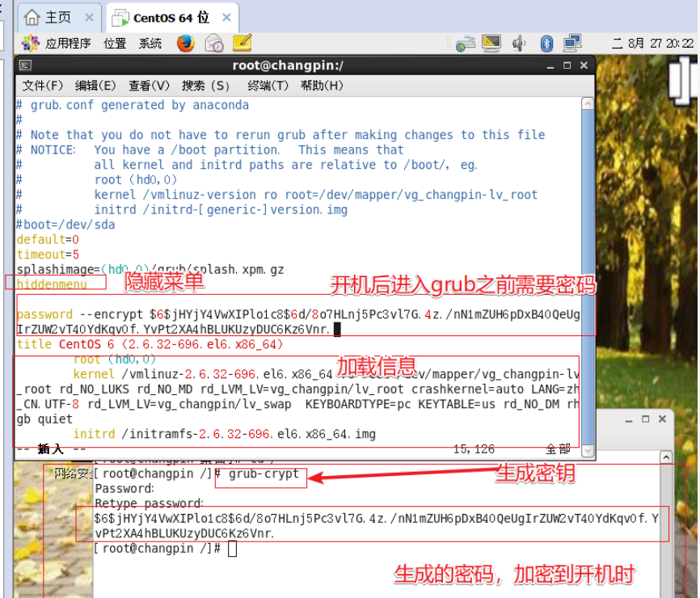Click the timeout=5 line
The width and height of the screenshot is (700, 598).
click(48, 255)
